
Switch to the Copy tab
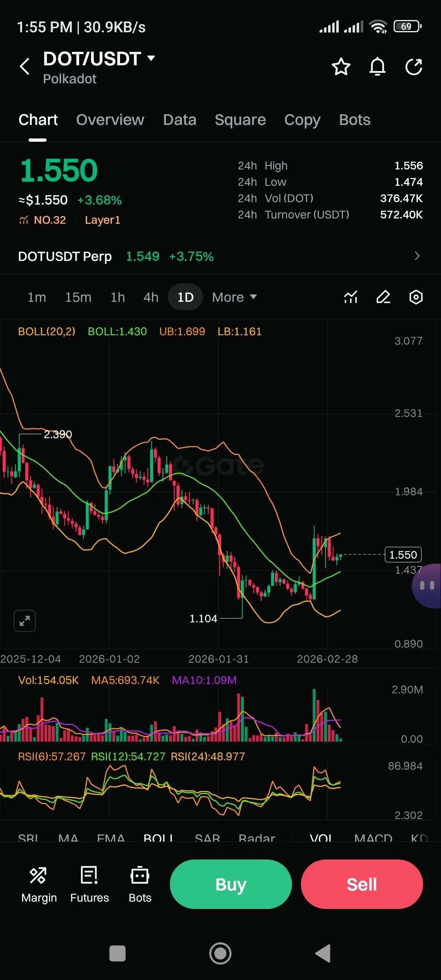coord(302,120)
